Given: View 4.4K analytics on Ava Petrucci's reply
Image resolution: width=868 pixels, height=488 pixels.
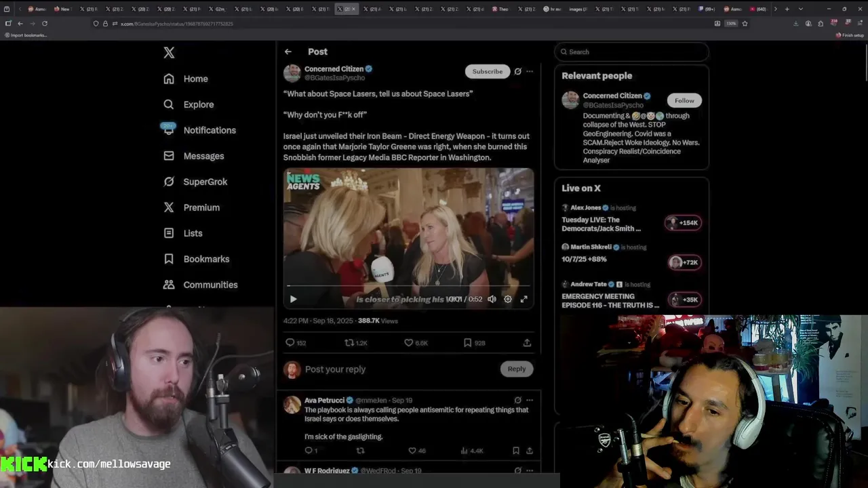Looking at the screenshot, I should pos(472,451).
